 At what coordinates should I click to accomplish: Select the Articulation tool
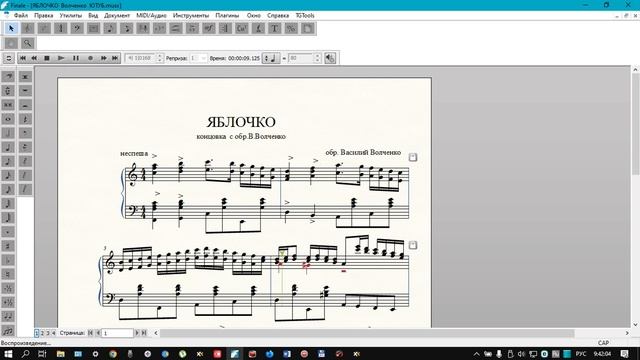tap(192, 28)
